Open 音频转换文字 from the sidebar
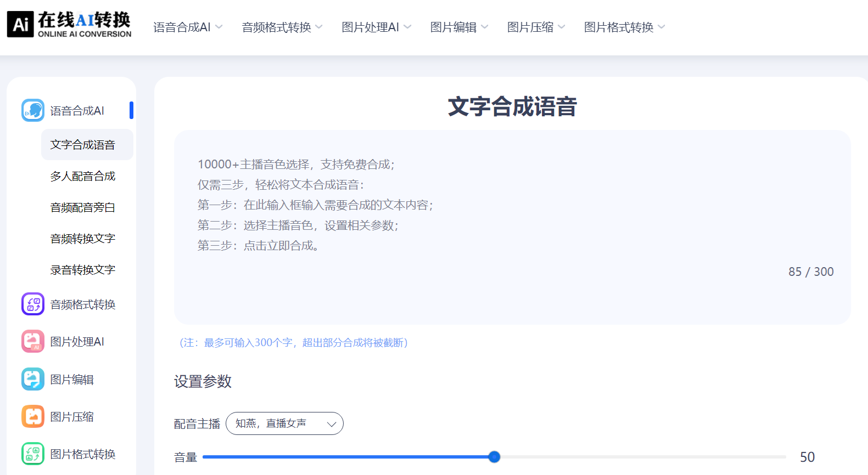 coord(83,239)
